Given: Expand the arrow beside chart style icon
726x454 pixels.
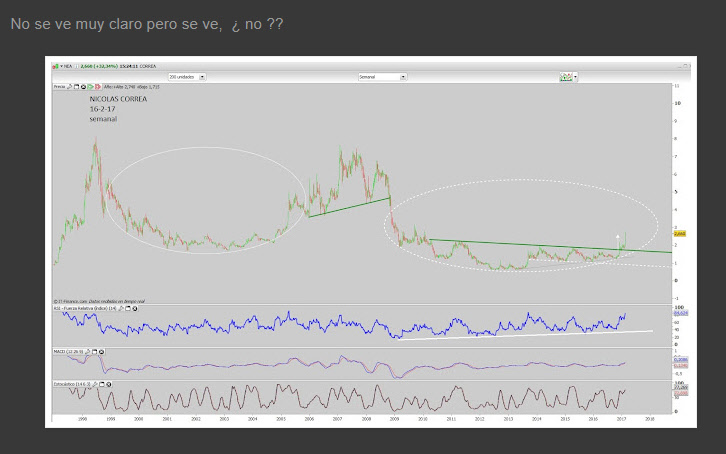Looking at the screenshot, I should pyautogui.click(x=576, y=77).
